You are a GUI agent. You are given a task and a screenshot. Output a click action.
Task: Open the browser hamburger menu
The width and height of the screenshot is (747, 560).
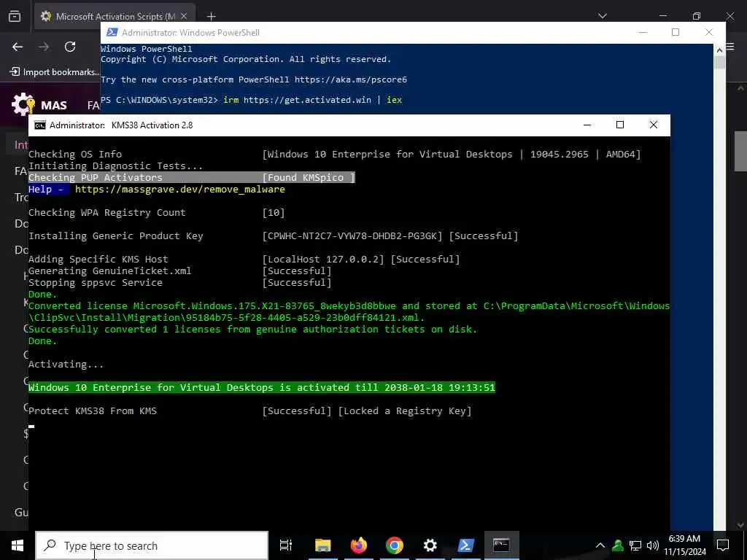tap(730, 47)
